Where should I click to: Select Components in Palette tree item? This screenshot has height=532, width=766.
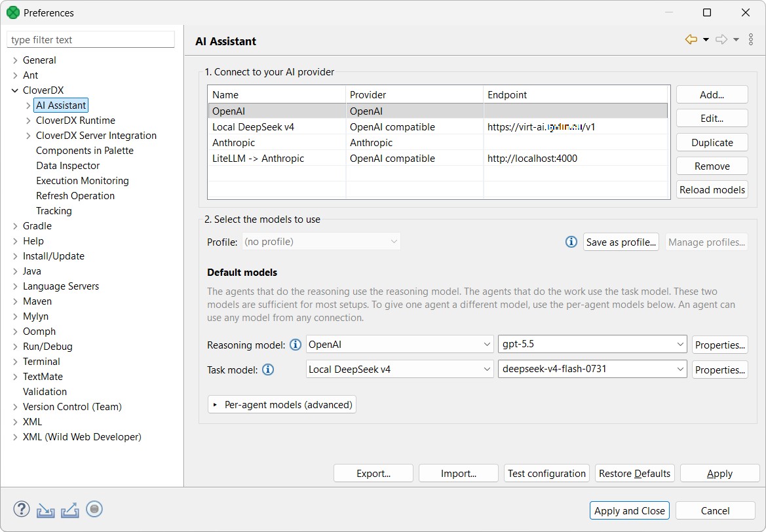click(x=85, y=151)
